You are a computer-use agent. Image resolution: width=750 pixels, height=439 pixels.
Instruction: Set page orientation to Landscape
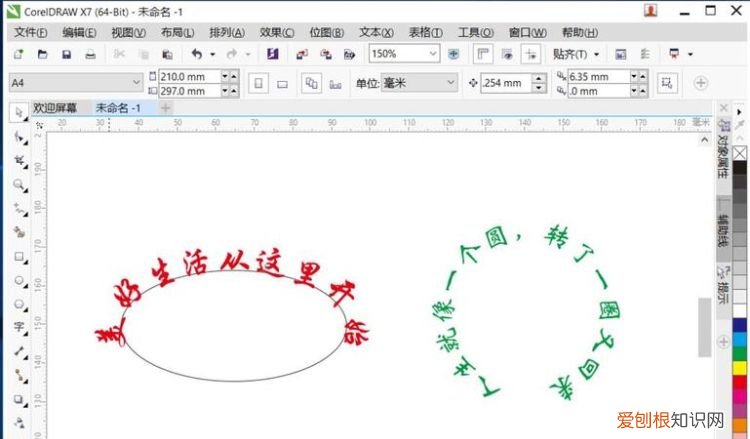coord(282,84)
